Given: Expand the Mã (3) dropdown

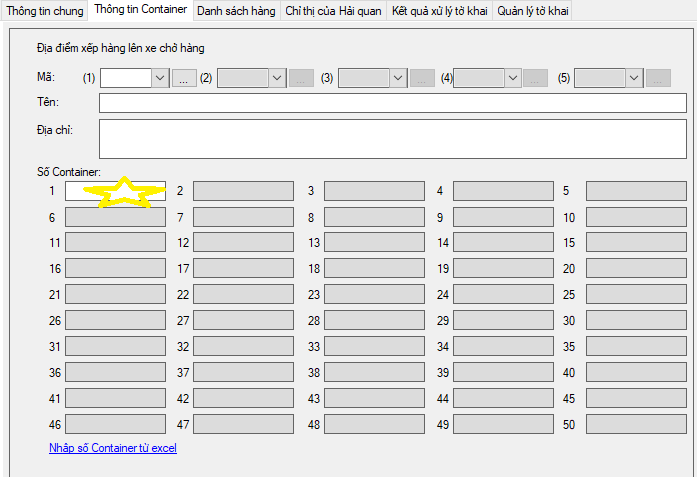Looking at the screenshot, I should click(x=398, y=78).
